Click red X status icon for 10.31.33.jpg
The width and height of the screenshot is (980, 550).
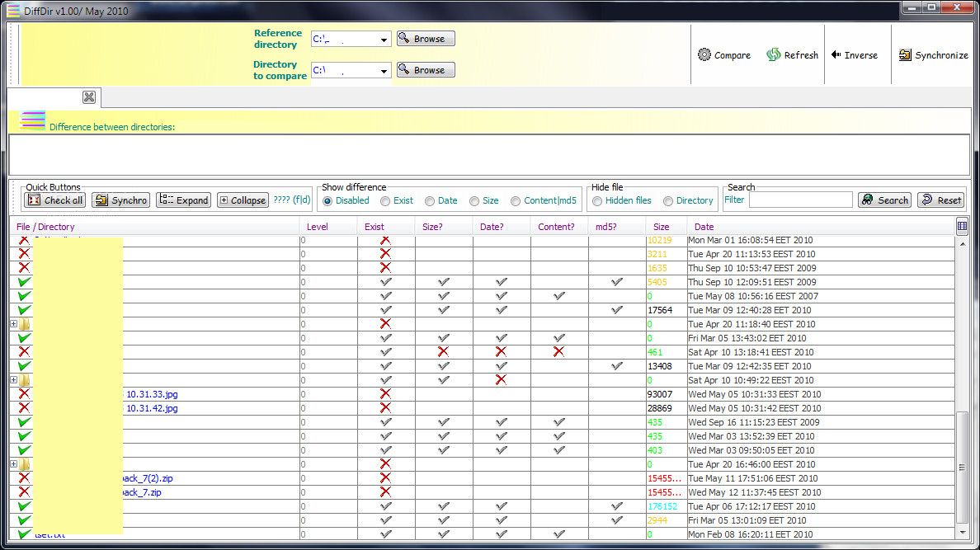coord(24,394)
